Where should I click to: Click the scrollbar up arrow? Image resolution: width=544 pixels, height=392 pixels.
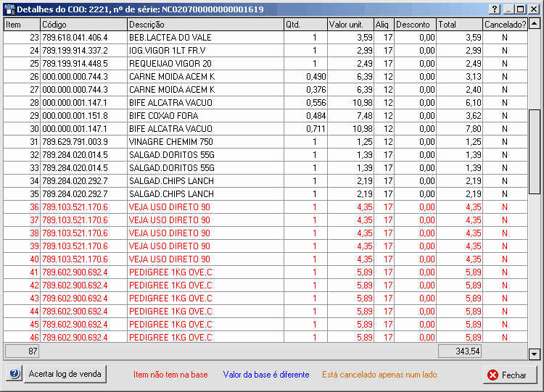coord(534,24)
